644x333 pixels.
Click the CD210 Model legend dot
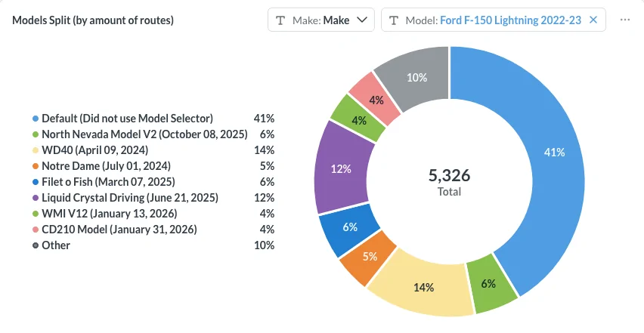pos(36,230)
